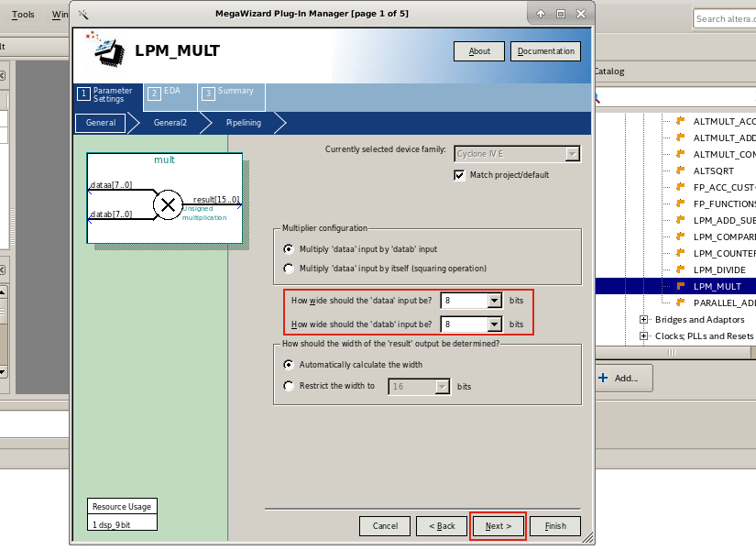Go to the General page step
The width and height of the screenshot is (756, 550).
[100, 123]
